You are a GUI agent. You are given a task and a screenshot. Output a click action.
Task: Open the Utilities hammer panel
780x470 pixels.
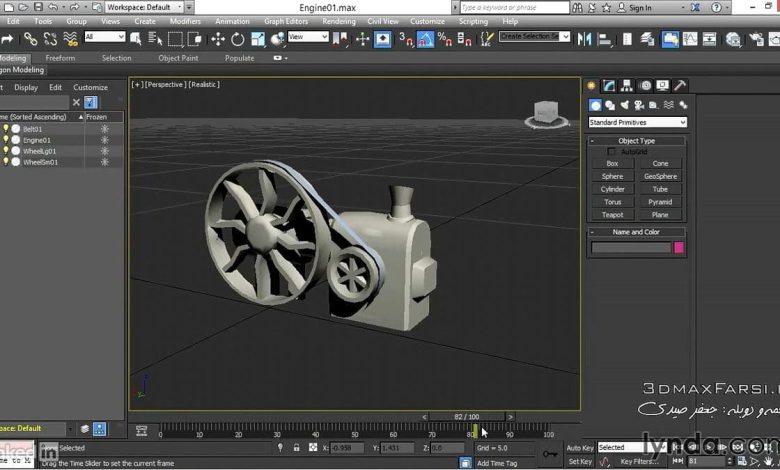click(681, 86)
